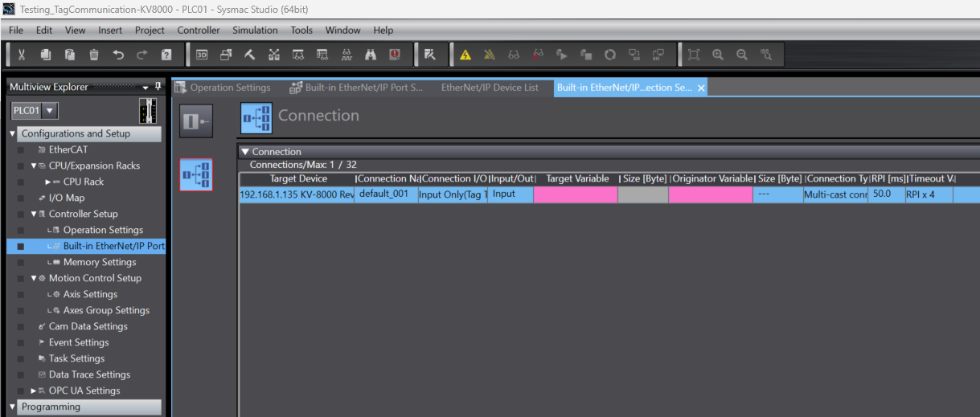Image resolution: width=980 pixels, height=417 pixels.
Task: Open the binoculars Search icon
Action: (x=371, y=55)
